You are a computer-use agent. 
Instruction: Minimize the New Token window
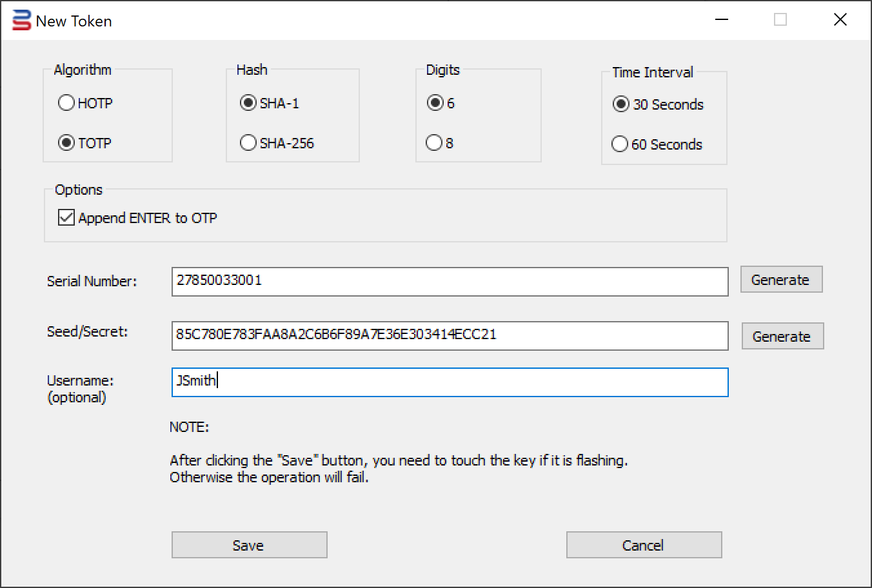(x=722, y=20)
